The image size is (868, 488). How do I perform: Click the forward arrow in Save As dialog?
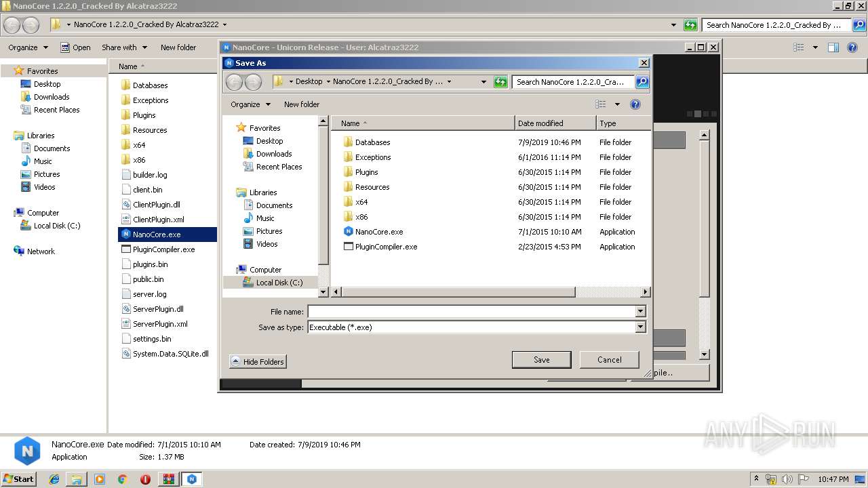[253, 82]
